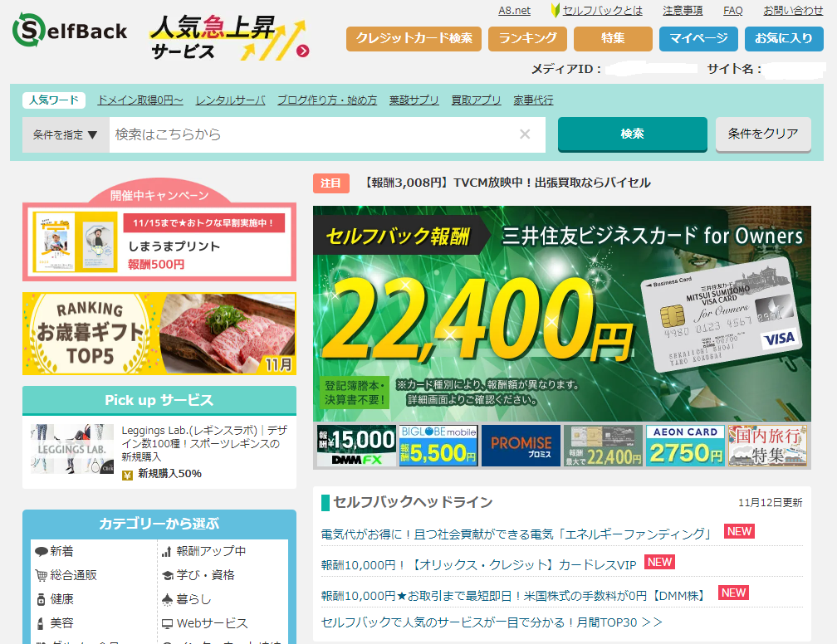Open the Leggings Lab service description link
Screen dimensions: 837x644
(204, 443)
